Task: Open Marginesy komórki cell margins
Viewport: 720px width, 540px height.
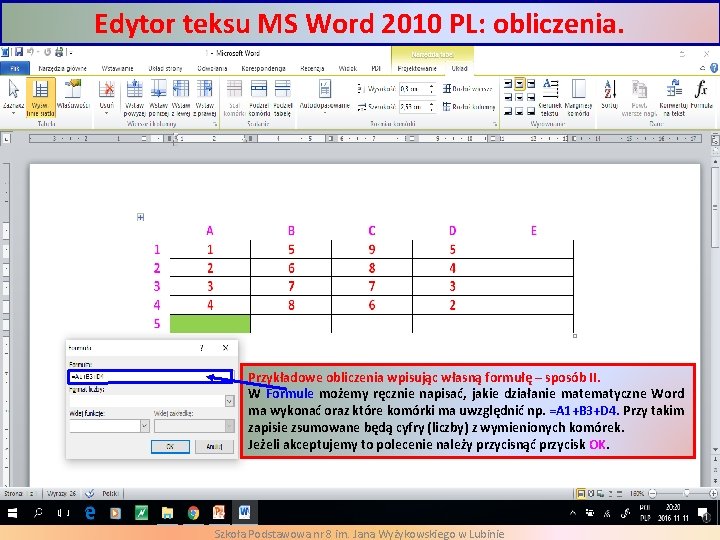Action: pos(578,97)
